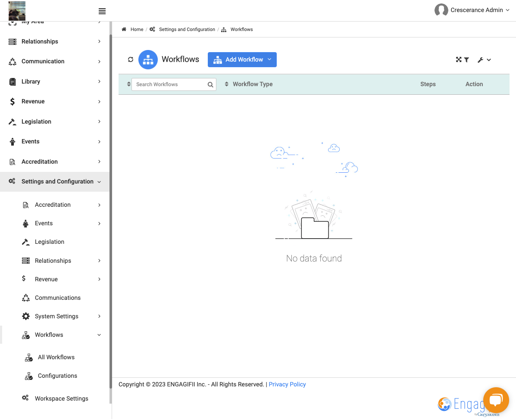This screenshot has height=420, width=516.
Task: Click the sidebar vertical scrollbar
Action: pyautogui.click(x=110, y=211)
